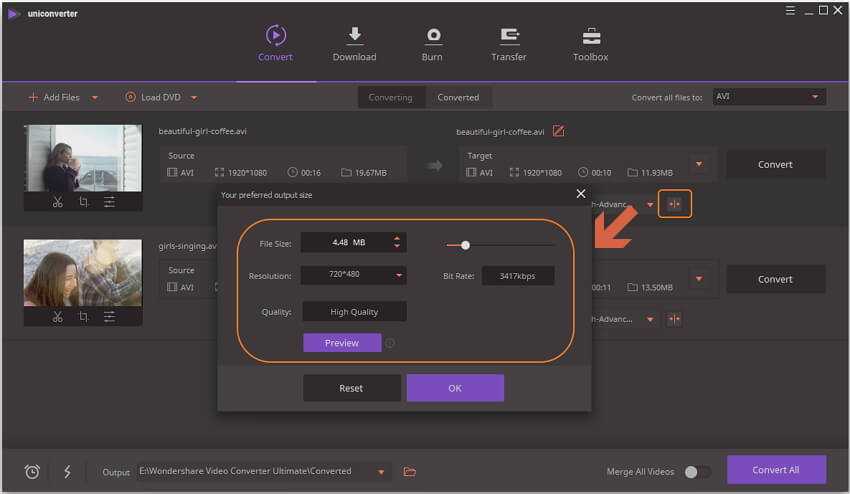The width and height of the screenshot is (850, 494).
Task: Click the info icon next to Preview
Action: pos(390,343)
